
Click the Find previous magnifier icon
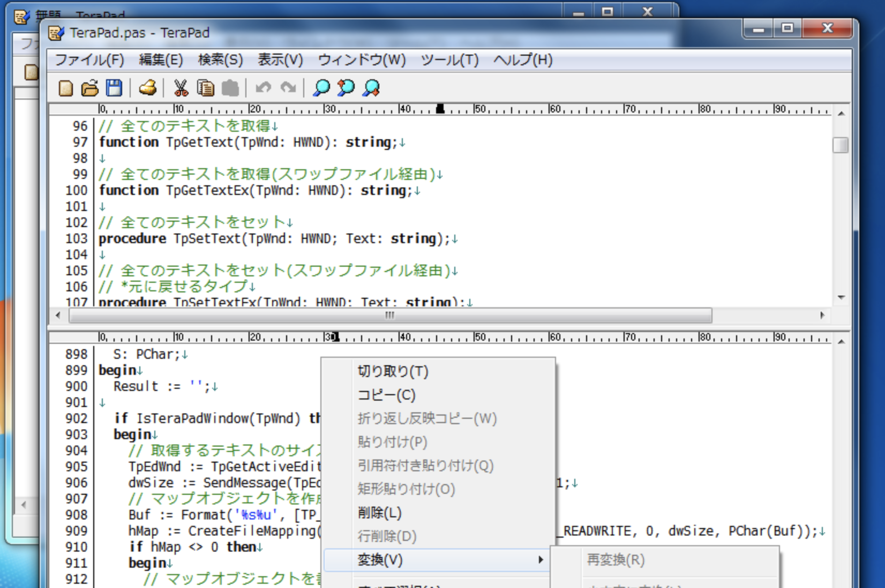(x=346, y=88)
